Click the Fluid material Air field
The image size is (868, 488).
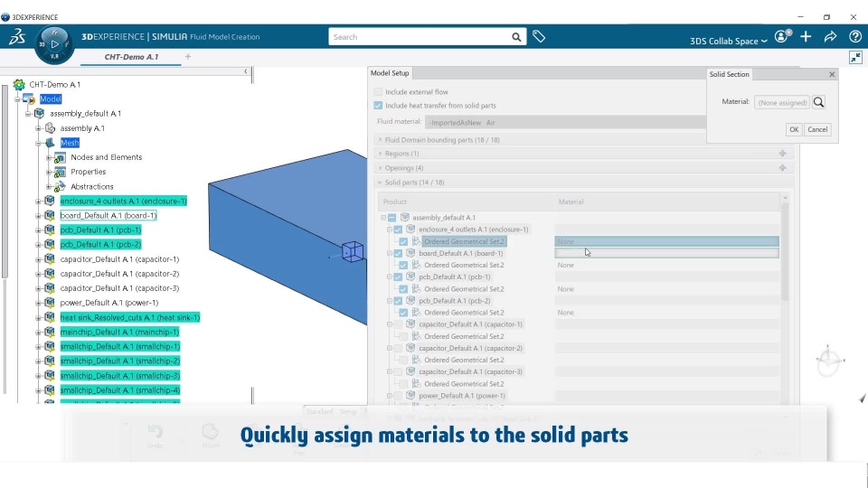pos(565,123)
